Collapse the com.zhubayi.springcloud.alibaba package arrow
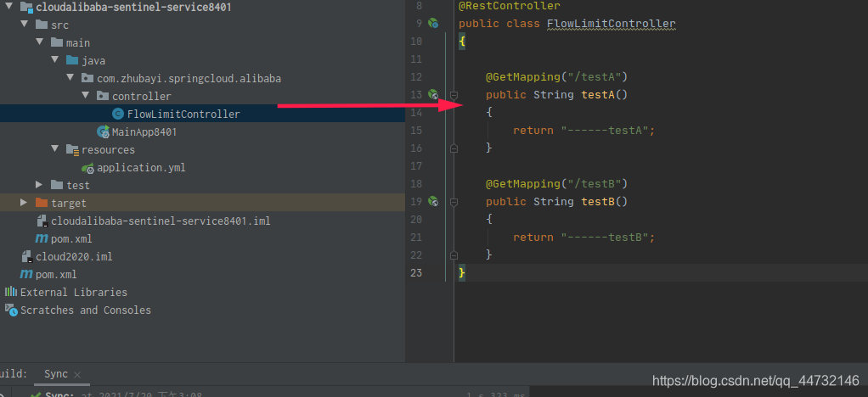The height and width of the screenshot is (397, 868). 70,77
